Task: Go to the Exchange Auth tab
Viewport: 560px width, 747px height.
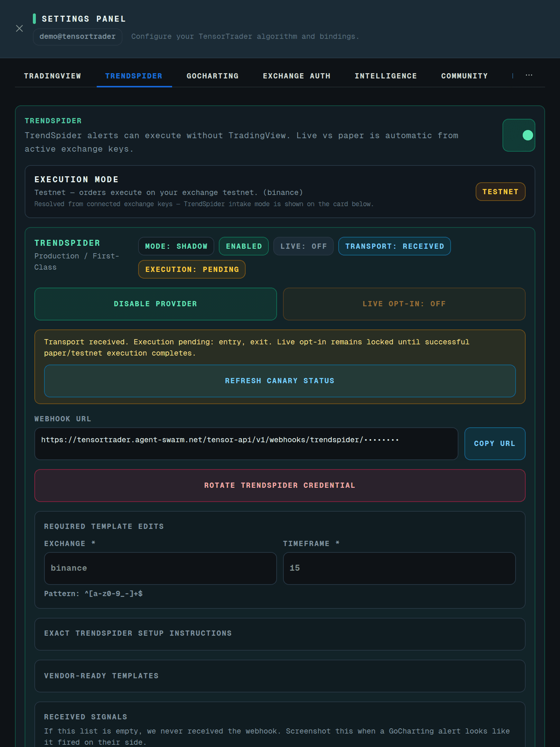Action: click(x=297, y=76)
